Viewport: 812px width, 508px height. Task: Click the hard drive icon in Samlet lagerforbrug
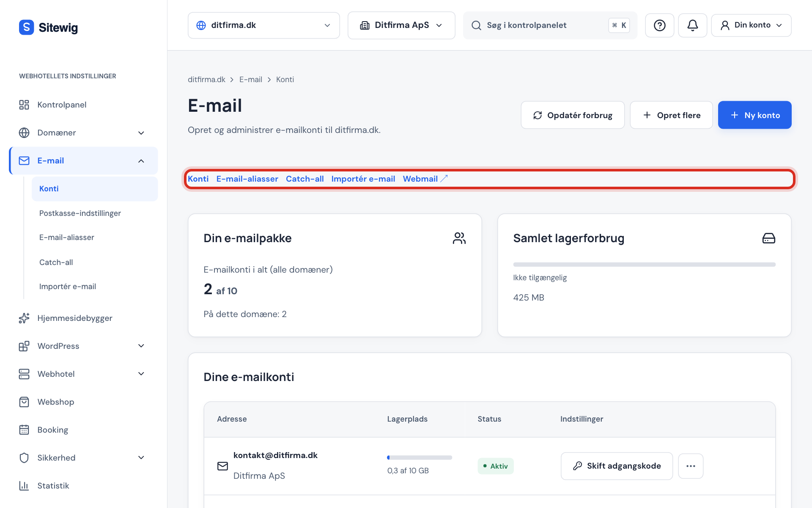click(x=768, y=238)
